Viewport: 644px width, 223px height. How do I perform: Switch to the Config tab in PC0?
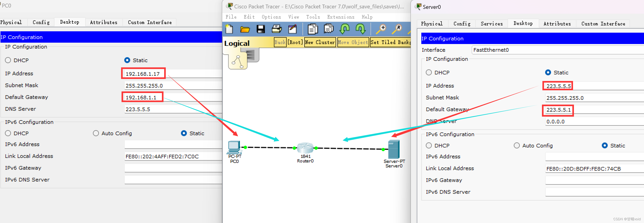[41, 22]
